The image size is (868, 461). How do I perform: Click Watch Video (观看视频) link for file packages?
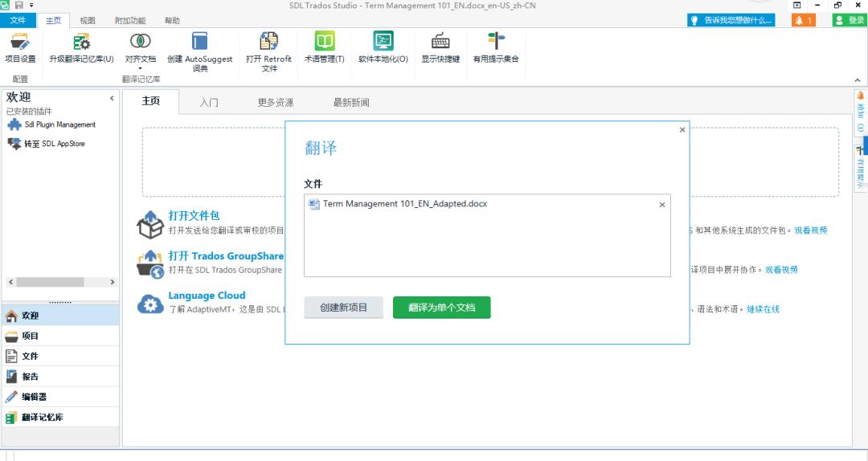coord(810,230)
